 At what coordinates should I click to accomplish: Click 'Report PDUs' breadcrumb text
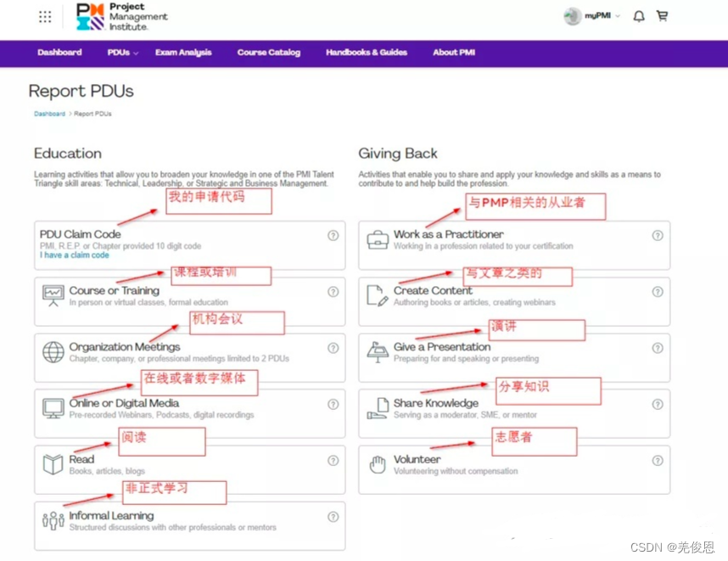tap(92, 114)
